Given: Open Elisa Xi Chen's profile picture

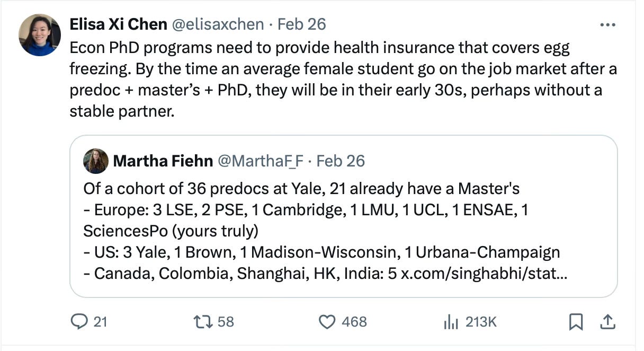Looking at the screenshot, I should [x=40, y=35].
